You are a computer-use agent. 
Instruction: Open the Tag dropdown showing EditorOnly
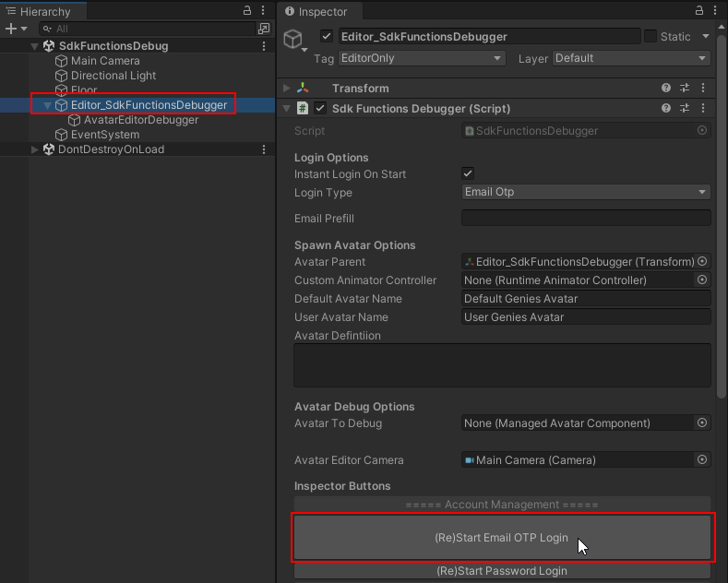coord(422,58)
